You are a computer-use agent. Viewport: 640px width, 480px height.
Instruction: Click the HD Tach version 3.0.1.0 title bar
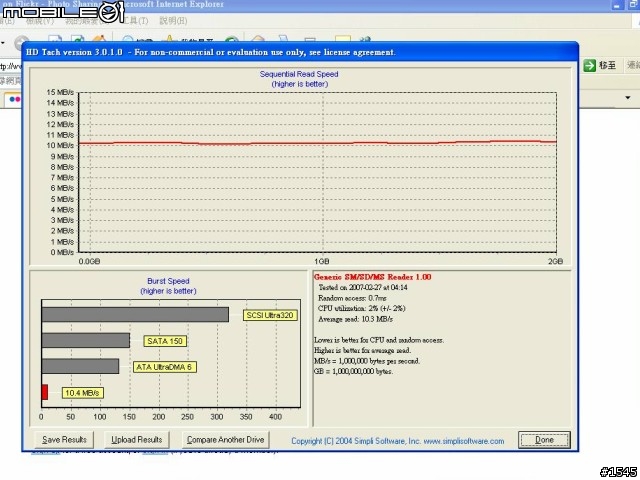300,52
